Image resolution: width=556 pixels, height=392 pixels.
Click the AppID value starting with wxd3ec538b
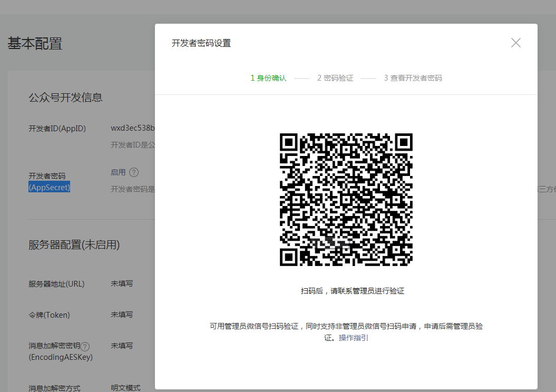click(132, 128)
